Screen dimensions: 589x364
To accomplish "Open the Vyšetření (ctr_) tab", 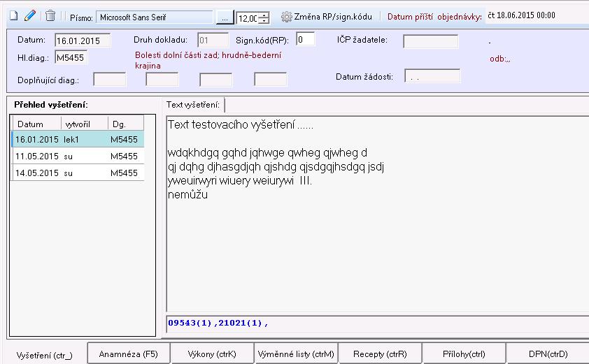I will tap(44, 355).
